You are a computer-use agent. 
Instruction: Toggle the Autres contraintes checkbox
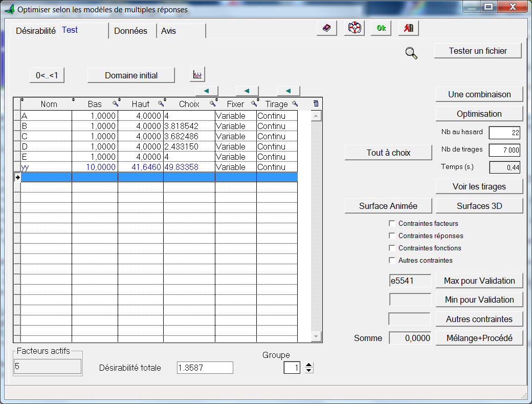click(392, 261)
